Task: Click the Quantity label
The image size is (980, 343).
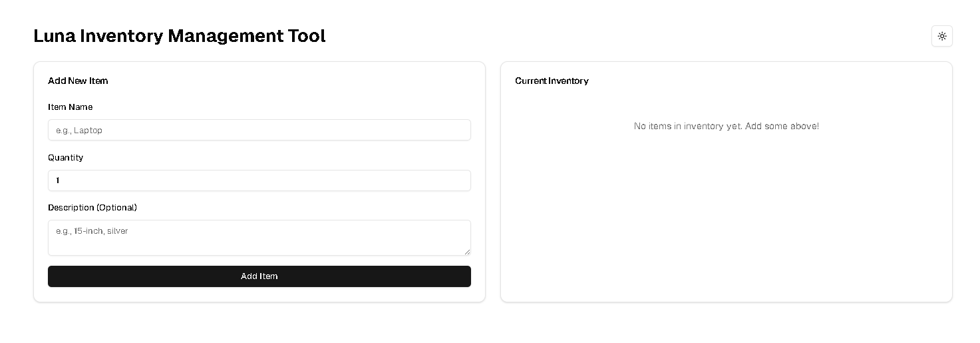Action: [65, 157]
